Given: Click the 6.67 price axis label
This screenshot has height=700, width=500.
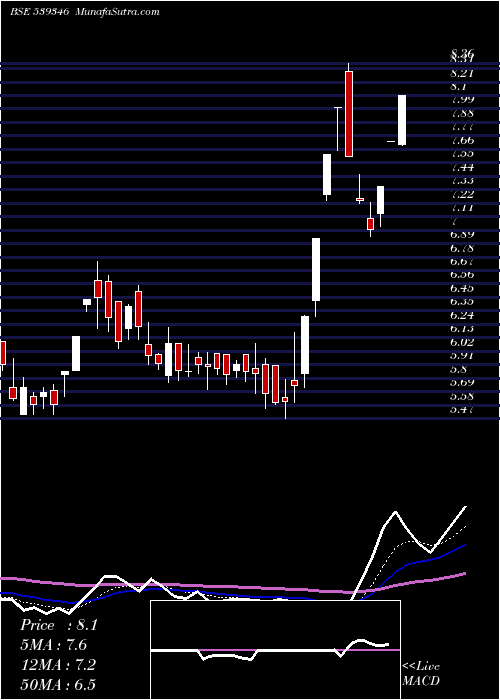Looking at the screenshot, I should click(462, 262).
